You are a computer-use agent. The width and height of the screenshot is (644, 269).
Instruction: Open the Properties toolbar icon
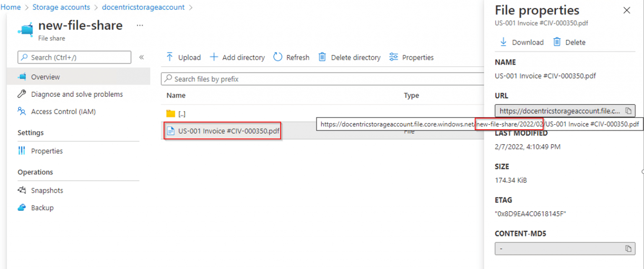[x=393, y=57]
